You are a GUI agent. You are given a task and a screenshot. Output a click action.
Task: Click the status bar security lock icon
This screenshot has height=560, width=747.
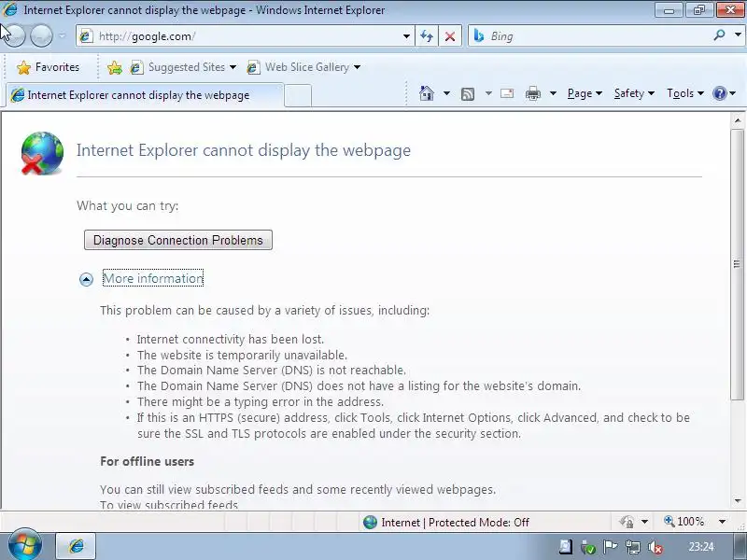(x=627, y=522)
